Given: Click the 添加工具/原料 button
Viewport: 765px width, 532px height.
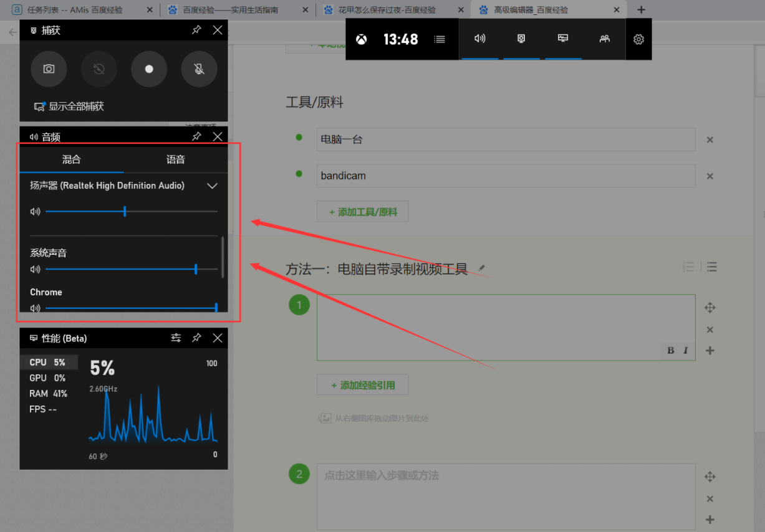Looking at the screenshot, I should point(362,212).
